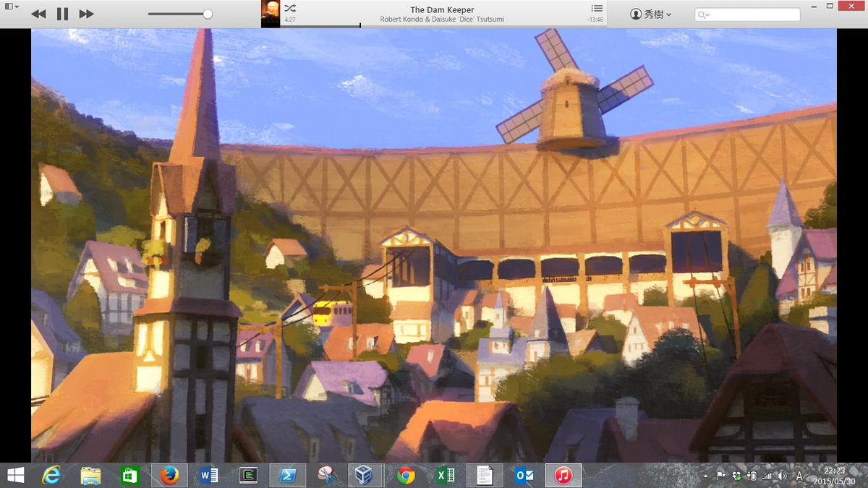Screen dimensions: 868x488
Task: Pause the playing movie
Action: 62,14
